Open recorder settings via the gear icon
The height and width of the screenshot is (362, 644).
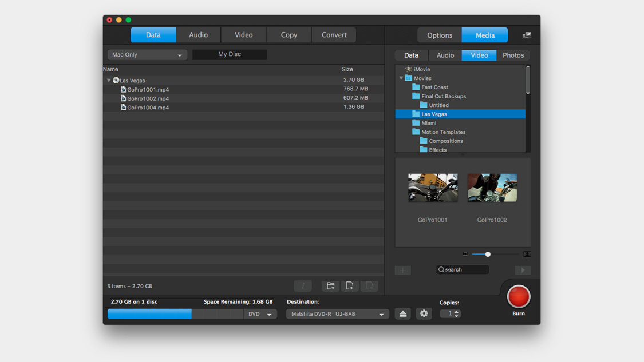(424, 313)
